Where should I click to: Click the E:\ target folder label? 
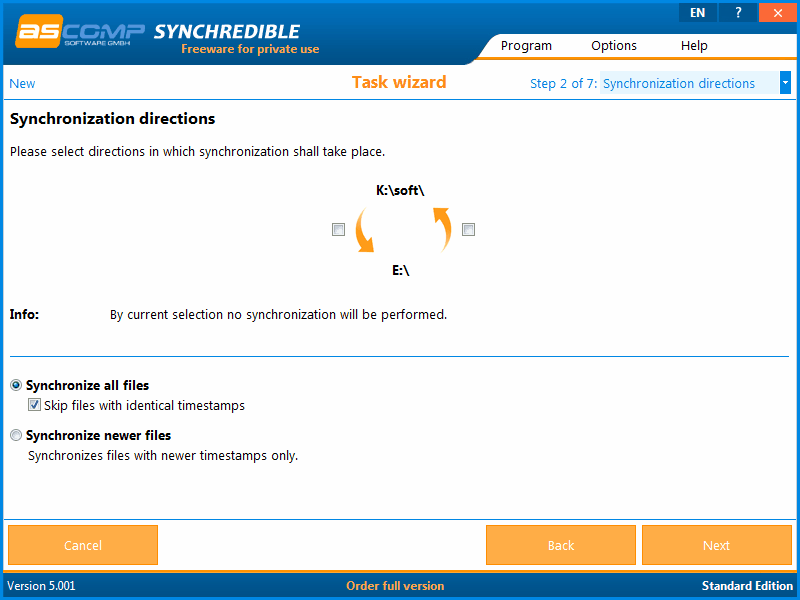click(x=401, y=270)
